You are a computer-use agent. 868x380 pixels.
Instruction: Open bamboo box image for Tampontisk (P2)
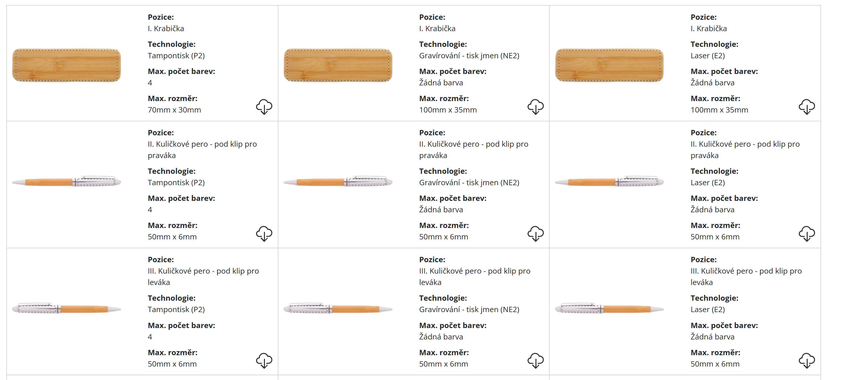(x=66, y=65)
